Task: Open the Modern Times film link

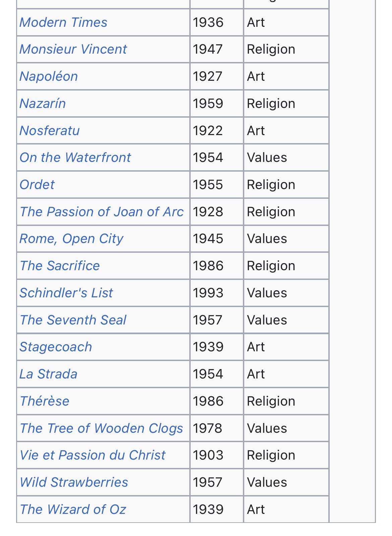Action: pos(63,22)
